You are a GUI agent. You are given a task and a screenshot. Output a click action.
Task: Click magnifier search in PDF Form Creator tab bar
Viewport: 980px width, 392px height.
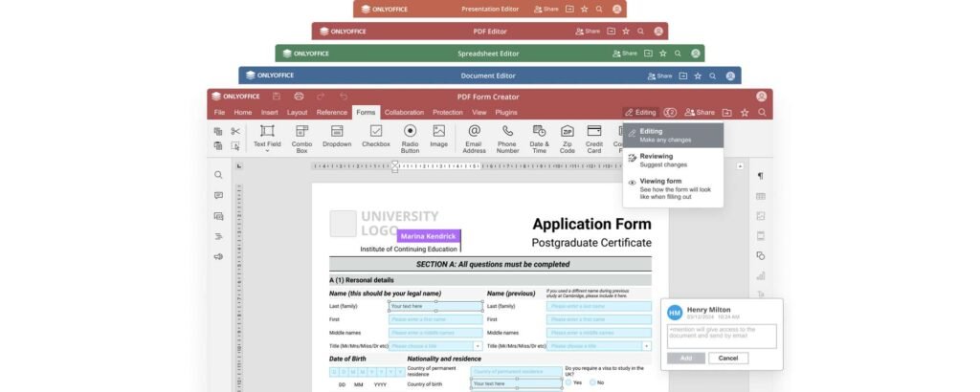(x=762, y=113)
